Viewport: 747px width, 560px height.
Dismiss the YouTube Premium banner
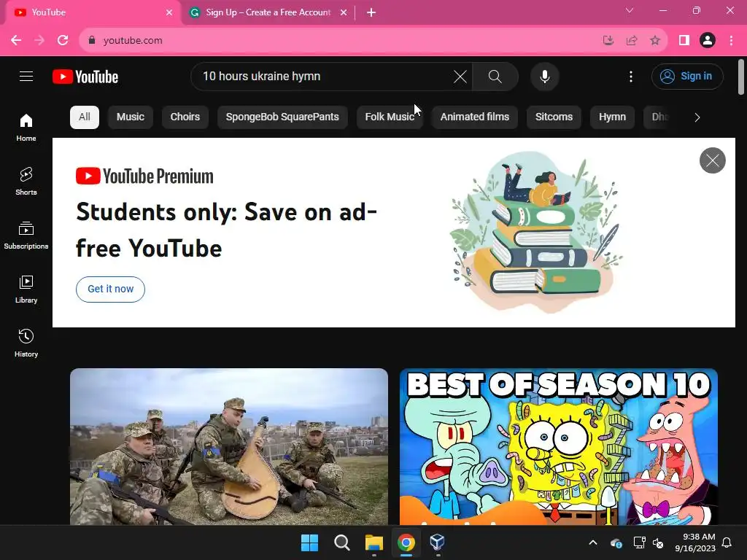point(712,160)
